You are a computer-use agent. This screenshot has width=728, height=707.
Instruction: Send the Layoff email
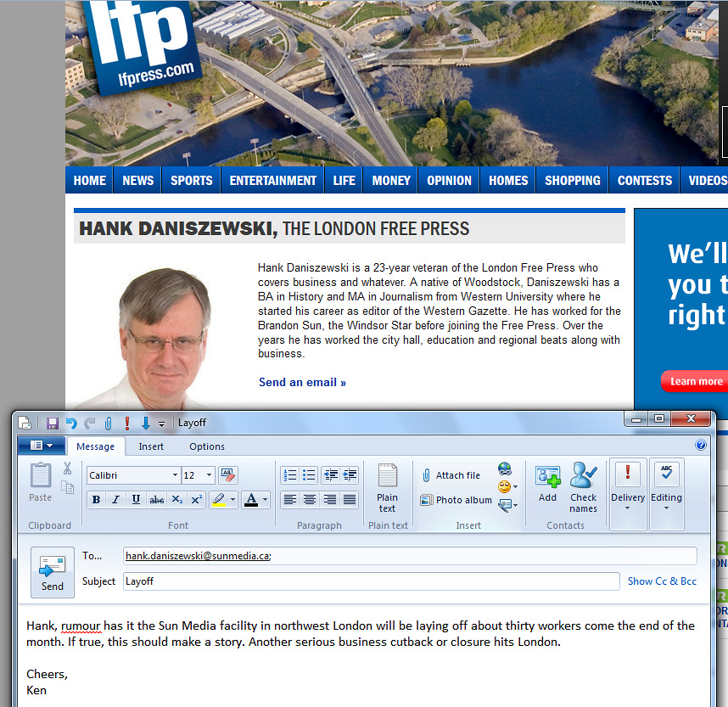coord(53,572)
